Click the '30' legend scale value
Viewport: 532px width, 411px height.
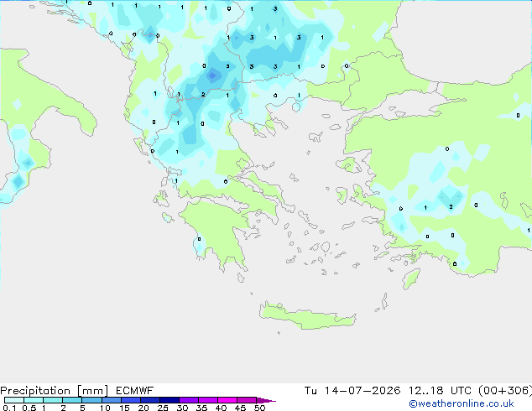[182, 408]
